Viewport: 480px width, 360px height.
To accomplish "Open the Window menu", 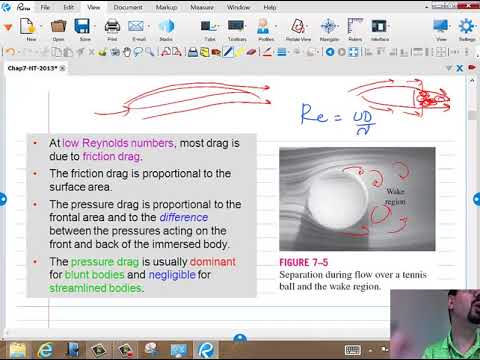I will pos(238,7).
